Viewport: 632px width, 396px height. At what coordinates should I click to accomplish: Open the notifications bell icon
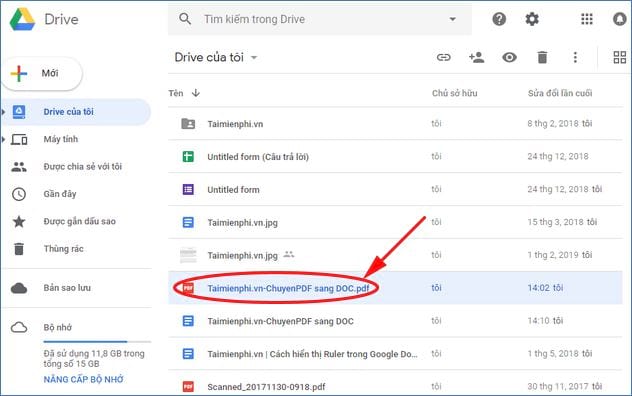pyautogui.click(x=620, y=19)
